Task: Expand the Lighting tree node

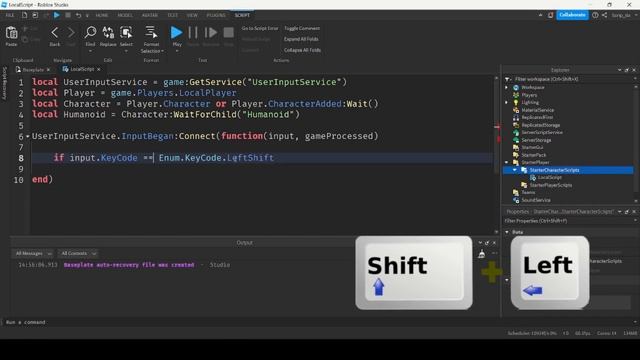Action: click(507, 102)
